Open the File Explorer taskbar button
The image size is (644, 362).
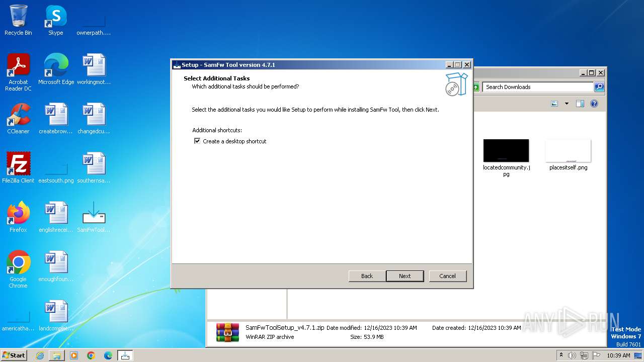coord(57,355)
